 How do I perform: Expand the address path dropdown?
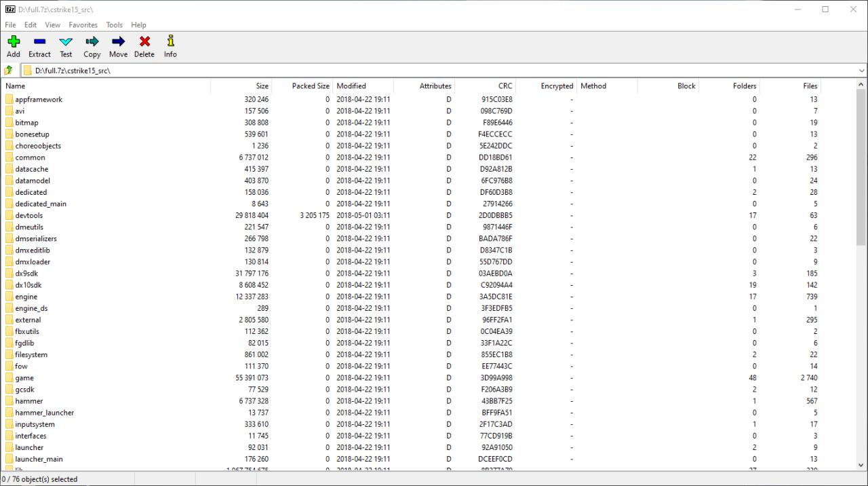click(x=861, y=71)
